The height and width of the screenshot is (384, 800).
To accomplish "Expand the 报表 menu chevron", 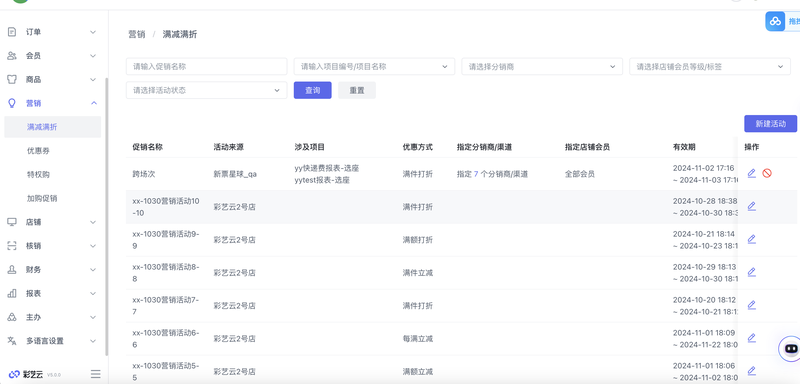I will 93,293.
